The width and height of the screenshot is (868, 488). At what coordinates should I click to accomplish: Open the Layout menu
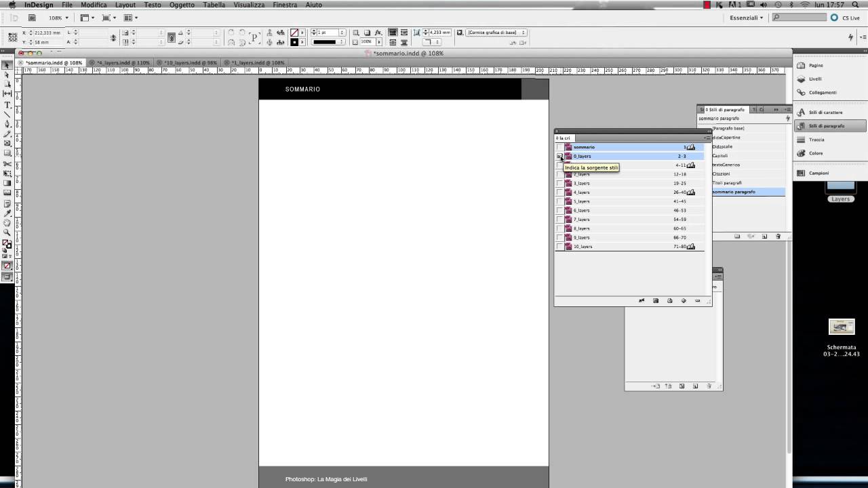point(125,5)
